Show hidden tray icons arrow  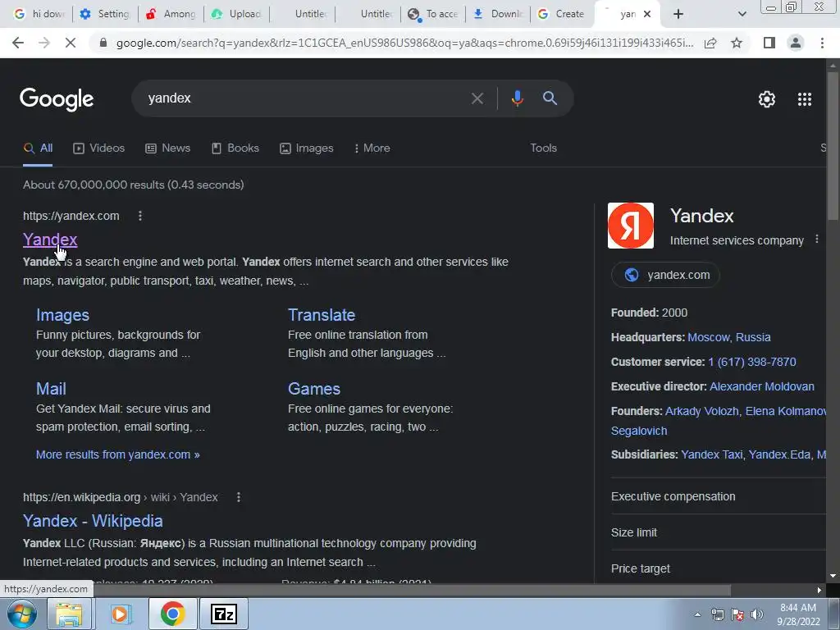tap(697, 614)
